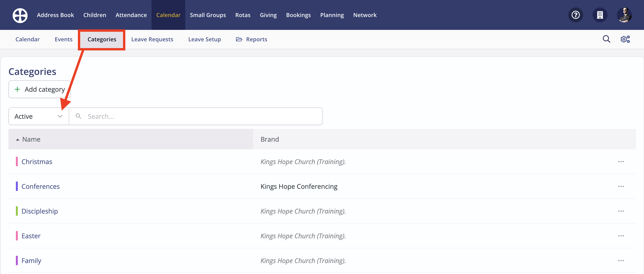Image resolution: width=644 pixels, height=274 pixels.
Task: Open the help question mark icon
Action: [x=575, y=15]
